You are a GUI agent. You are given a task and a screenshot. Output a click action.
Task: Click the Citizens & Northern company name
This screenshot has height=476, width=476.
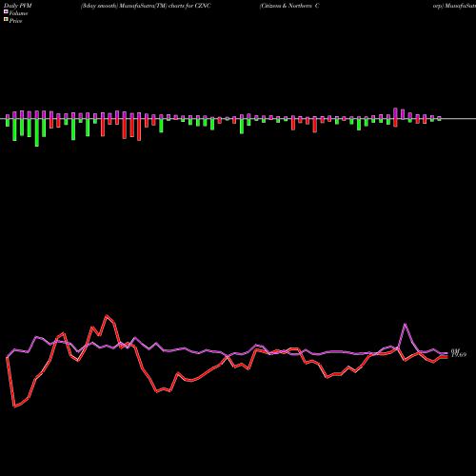[289, 6]
